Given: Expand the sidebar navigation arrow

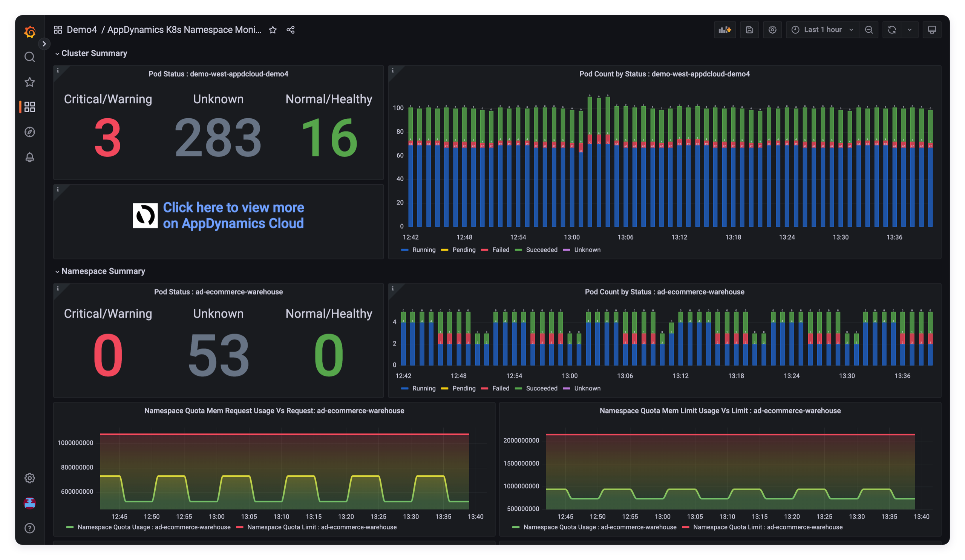Looking at the screenshot, I should [44, 44].
